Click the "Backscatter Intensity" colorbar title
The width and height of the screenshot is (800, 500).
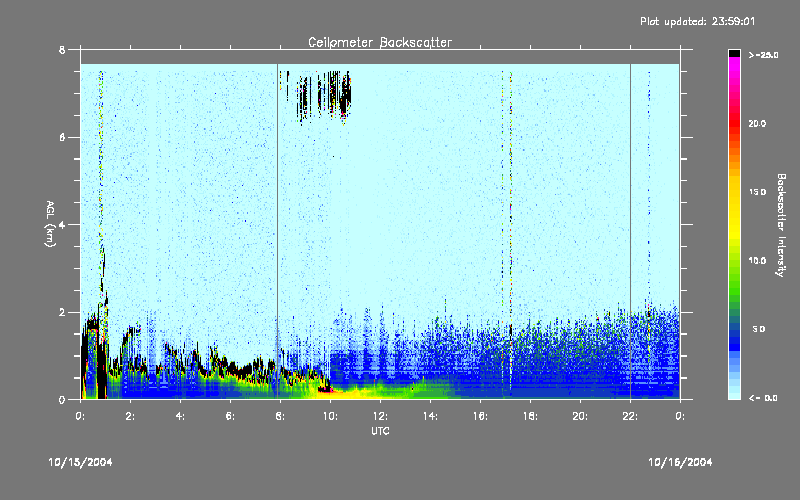[781, 225]
